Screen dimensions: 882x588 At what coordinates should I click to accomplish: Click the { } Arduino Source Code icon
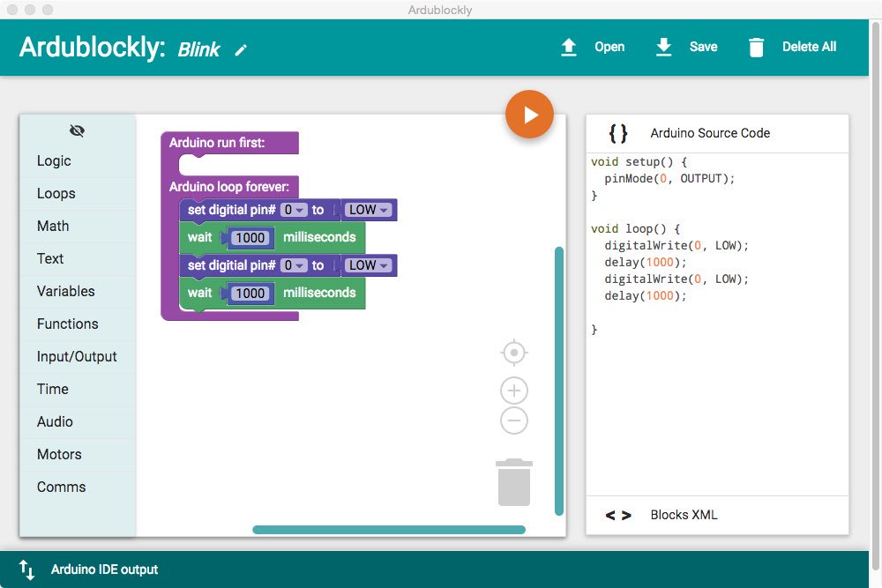point(617,133)
